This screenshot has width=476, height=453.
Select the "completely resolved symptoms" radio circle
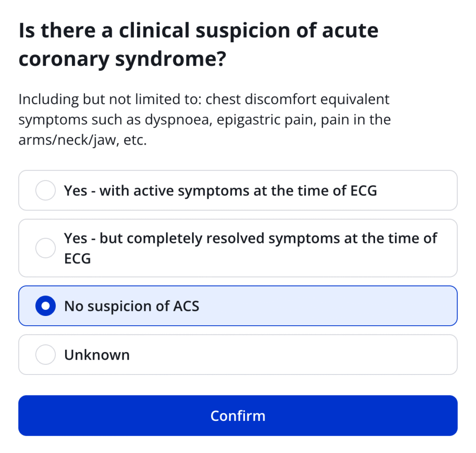[x=46, y=248]
